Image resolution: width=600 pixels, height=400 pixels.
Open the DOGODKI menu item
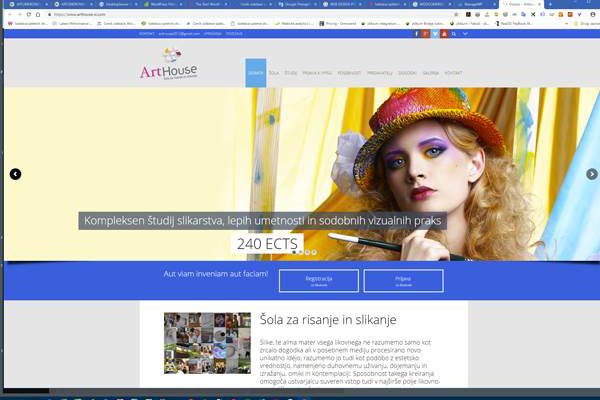[x=407, y=73]
